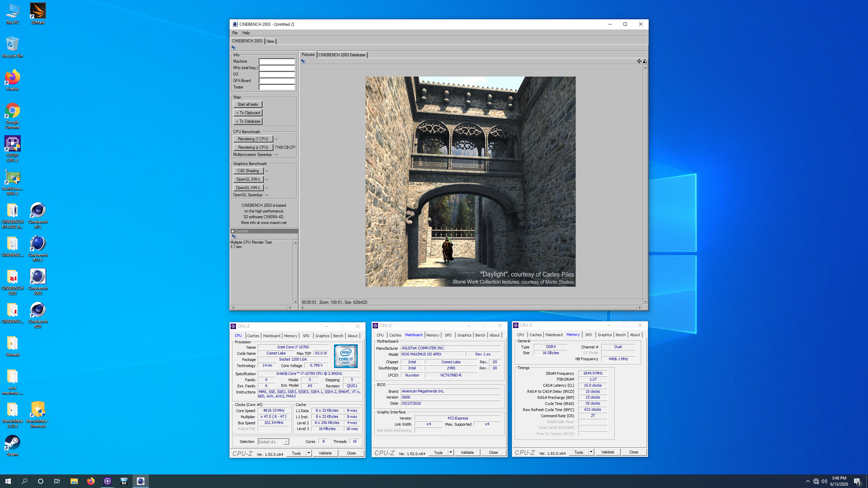Open taskbar Search

(x=24, y=481)
